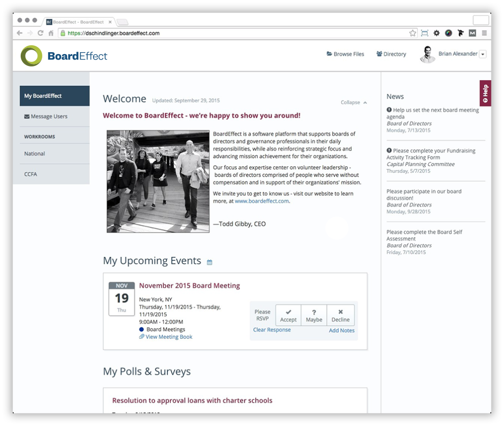Image resolution: width=504 pixels, height=426 pixels.
Task: Open the calendar icon beside My Upcoming Events
Action: [209, 262]
